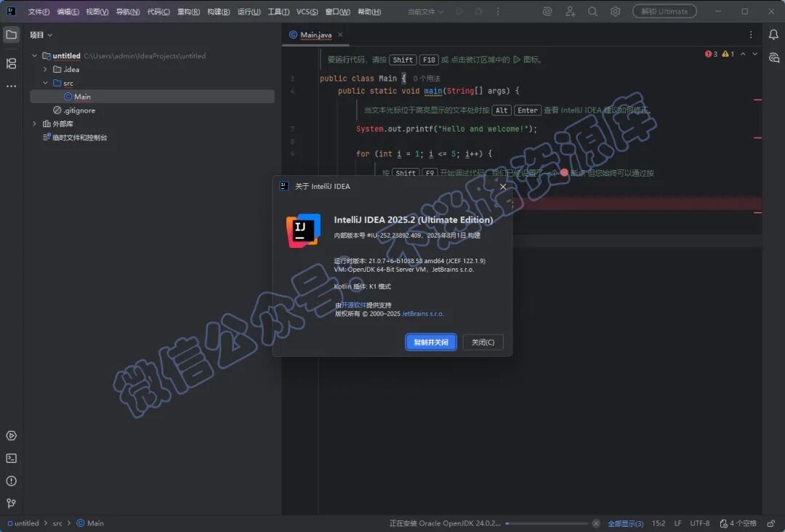This screenshot has height=532, width=785.
Task: Change line separator LF setting
Action: [x=678, y=523]
